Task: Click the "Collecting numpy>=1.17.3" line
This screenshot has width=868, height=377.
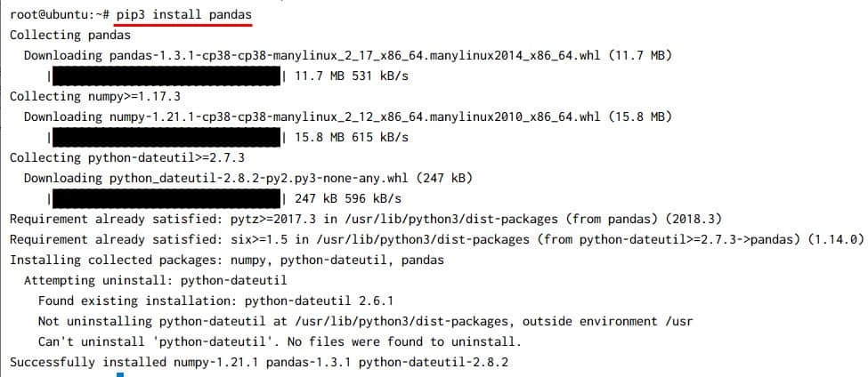Action: coord(95,96)
